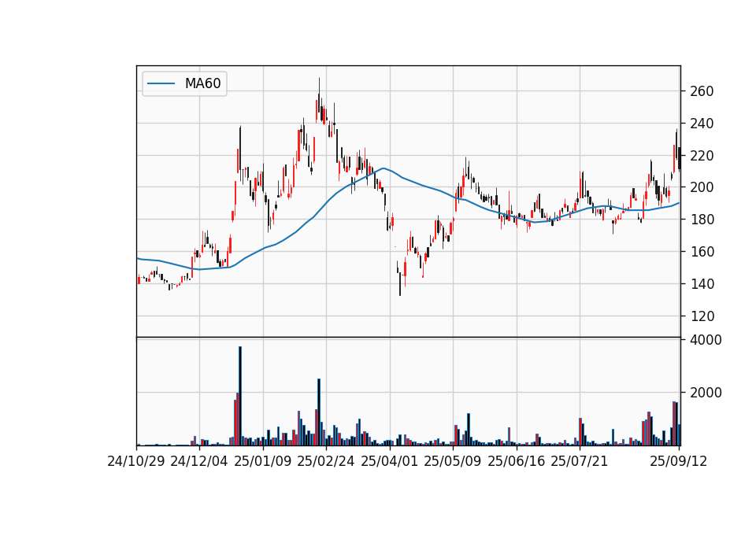Click the 25/05/09 date label

[x=453, y=461]
